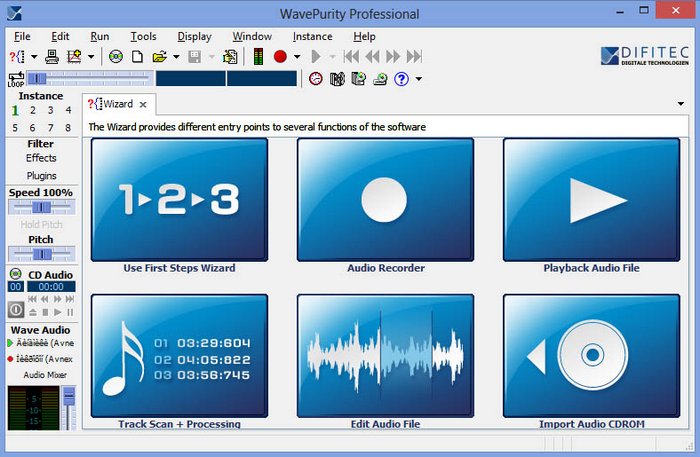Image resolution: width=700 pixels, height=457 pixels.
Task: Click Effects under Filter
Action: 41,158
